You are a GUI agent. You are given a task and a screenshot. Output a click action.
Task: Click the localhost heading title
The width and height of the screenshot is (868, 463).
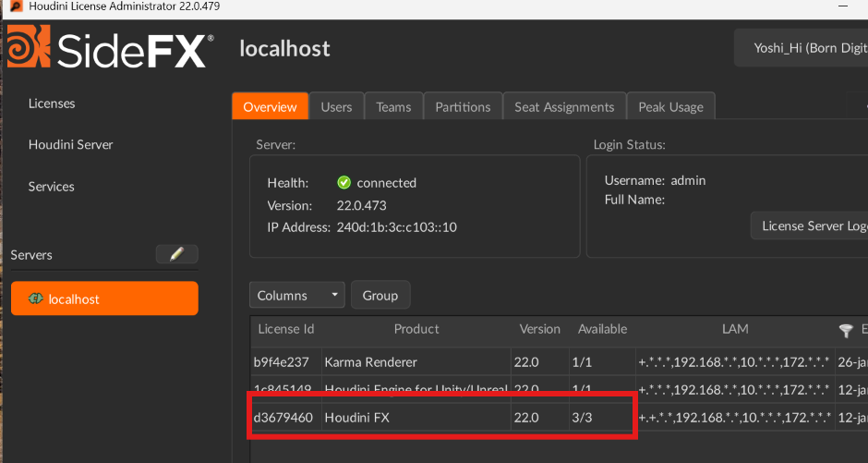pyautogui.click(x=284, y=49)
